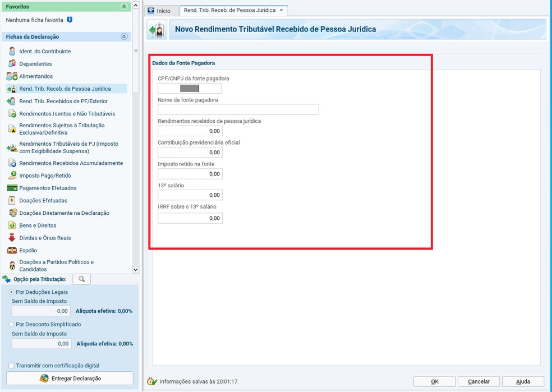Select the Espólio chest icon

12,250
